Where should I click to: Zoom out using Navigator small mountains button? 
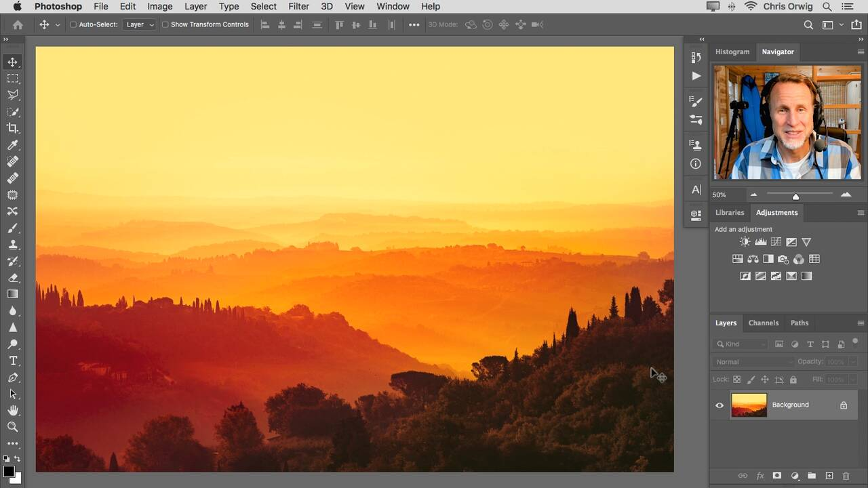click(x=753, y=195)
